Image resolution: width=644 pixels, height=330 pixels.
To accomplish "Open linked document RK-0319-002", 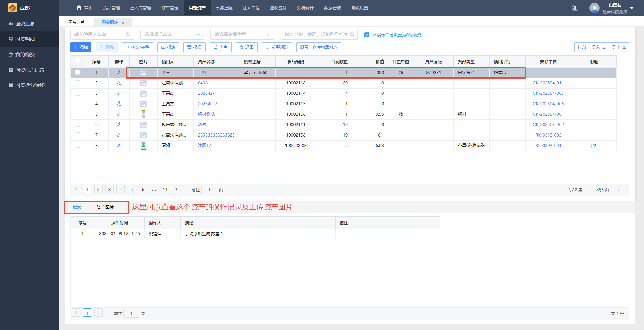I will [548, 135].
